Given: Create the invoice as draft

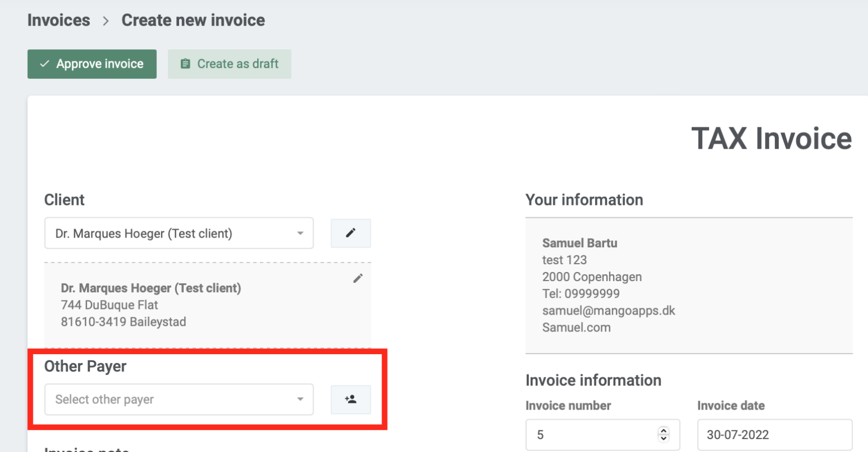Looking at the screenshot, I should click(x=229, y=63).
